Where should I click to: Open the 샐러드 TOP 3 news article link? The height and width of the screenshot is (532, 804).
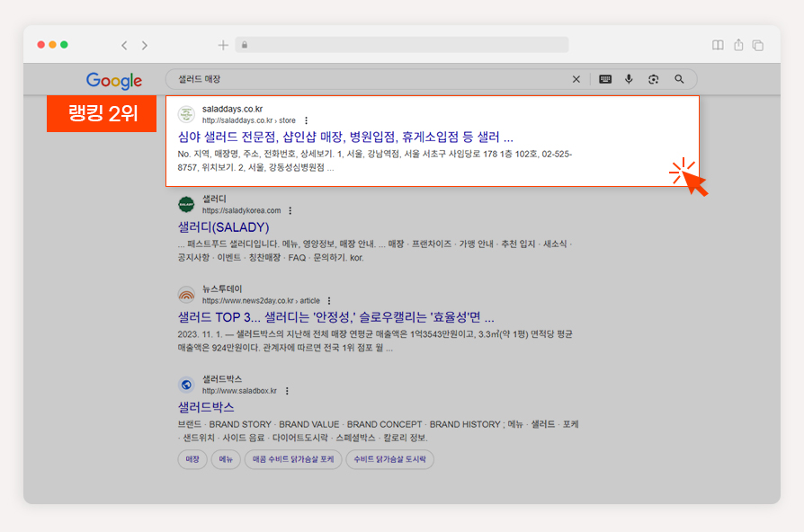coord(335,317)
